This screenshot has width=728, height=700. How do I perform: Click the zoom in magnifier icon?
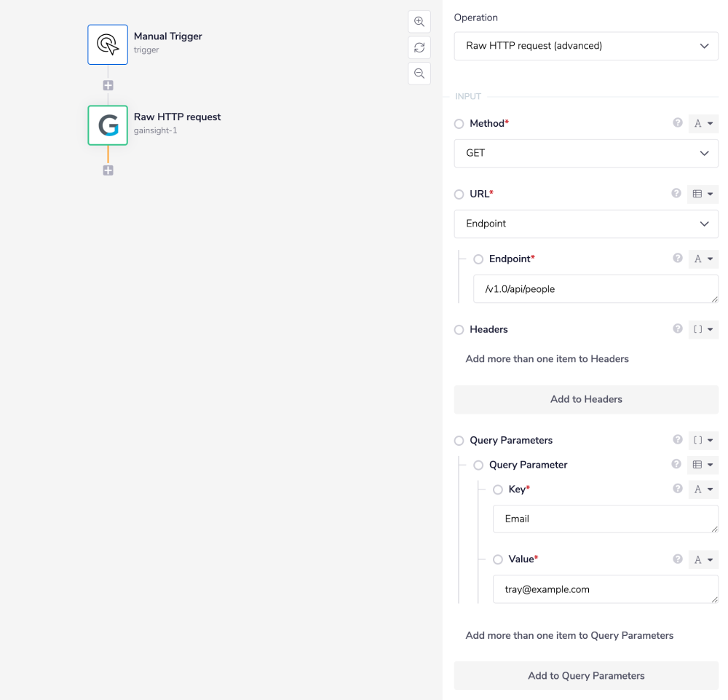[419, 22]
